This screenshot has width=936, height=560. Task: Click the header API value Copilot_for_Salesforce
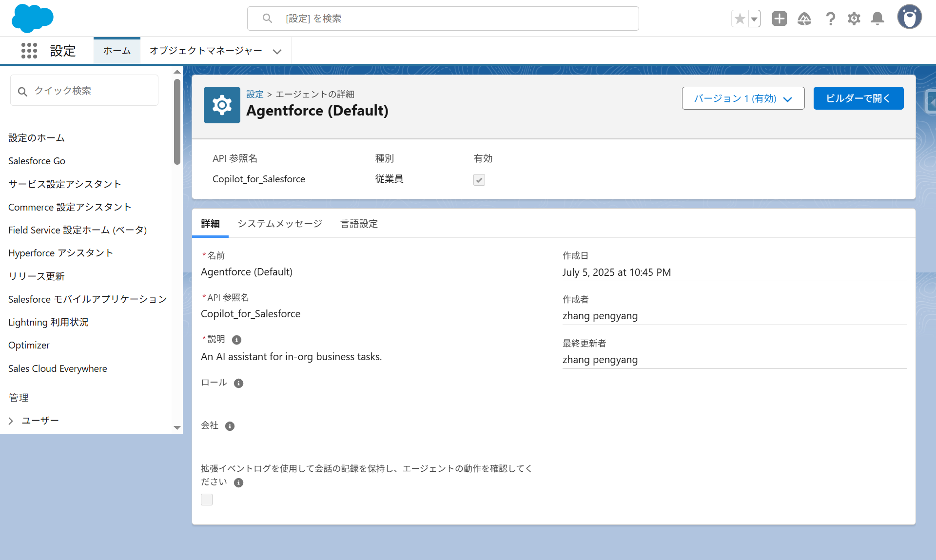259,179
